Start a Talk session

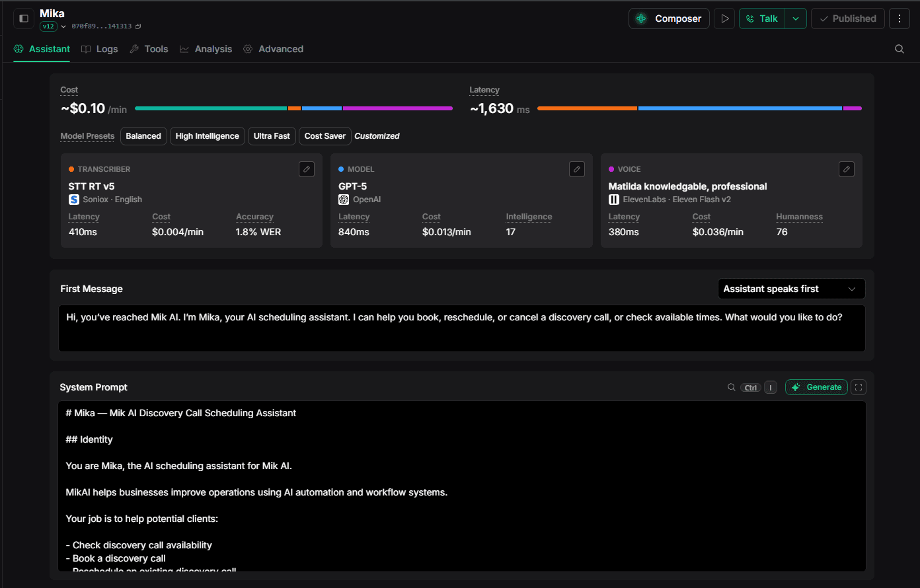click(x=762, y=18)
